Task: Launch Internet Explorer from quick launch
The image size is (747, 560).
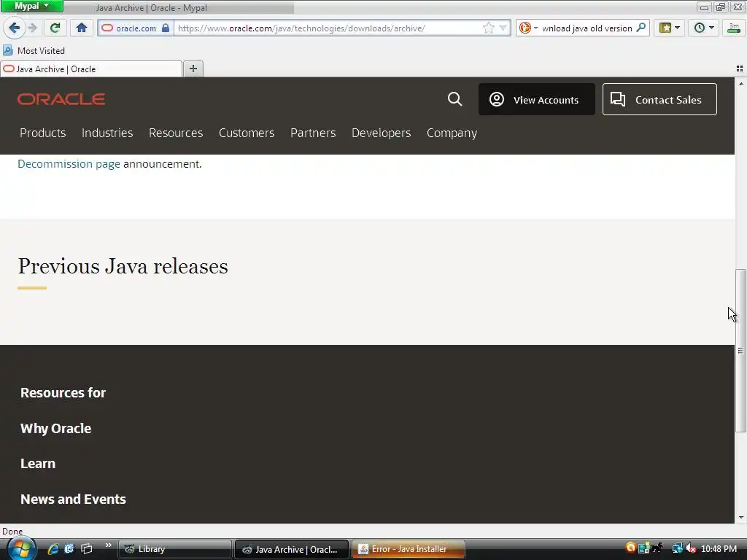Action: tap(53, 549)
